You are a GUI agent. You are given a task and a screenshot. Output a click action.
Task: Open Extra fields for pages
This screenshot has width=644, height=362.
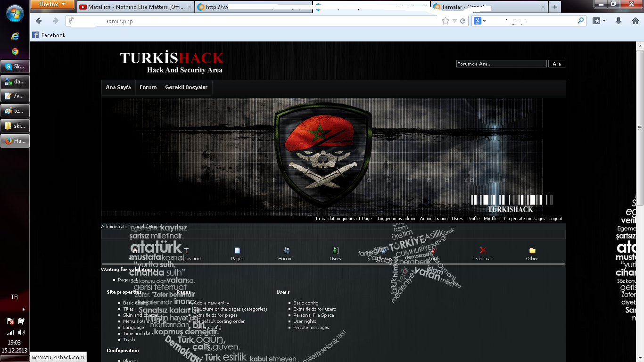pyautogui.click(x=215, y=315)
